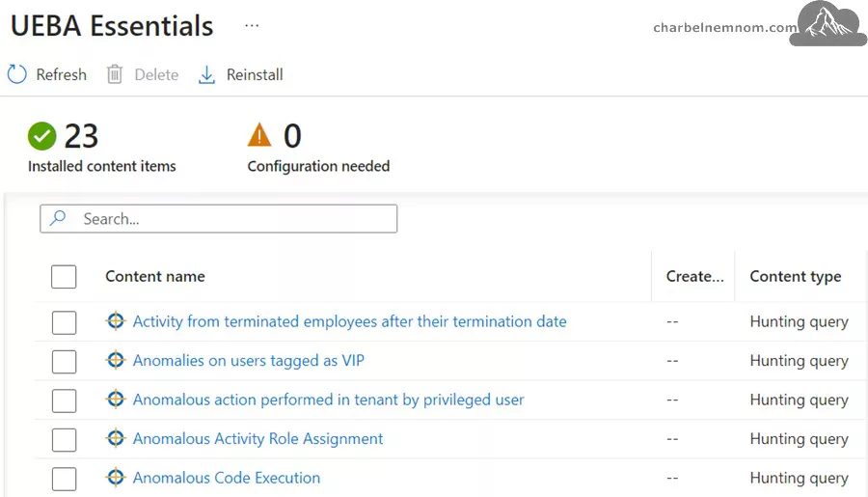Sort by the Content type column header
The image size is (868, 497).
796,276
